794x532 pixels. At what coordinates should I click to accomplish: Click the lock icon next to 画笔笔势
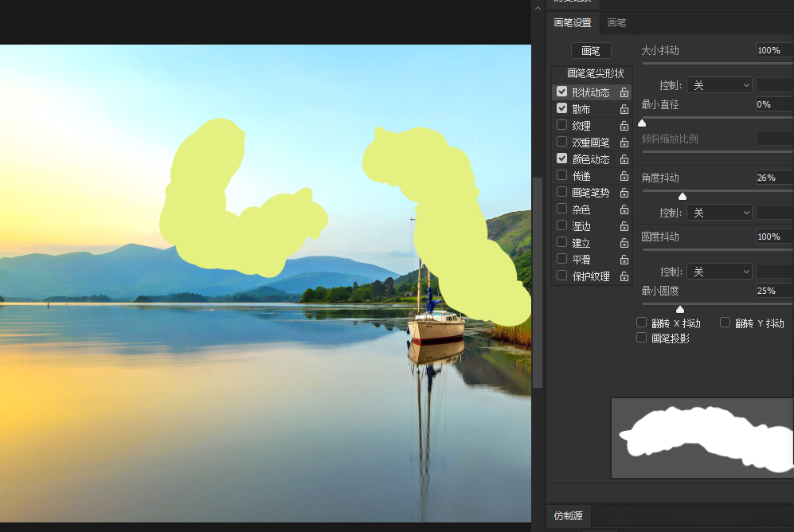pyautogui.click(x=624, y=193)
